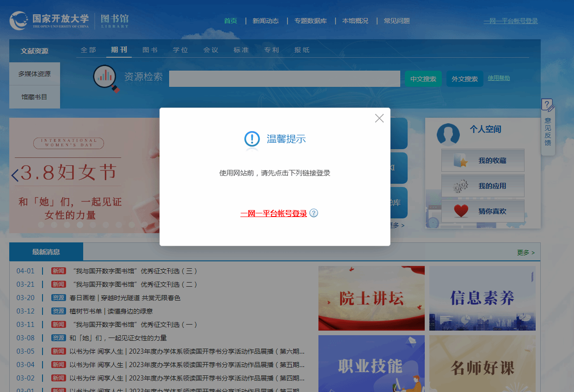Go to previous banner slide arrow

pyautogui.click(x=15, y=175)
